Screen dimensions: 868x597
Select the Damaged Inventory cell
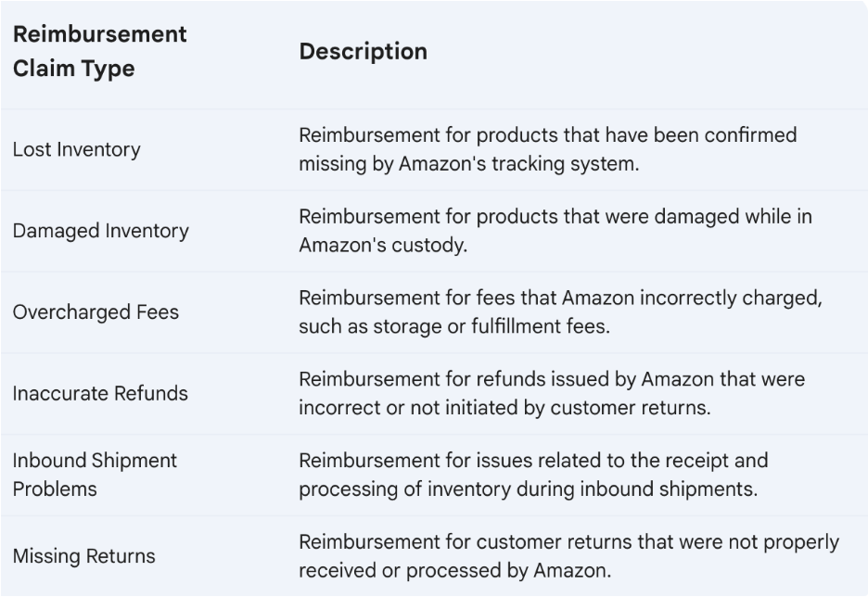(x=101, y=231)
